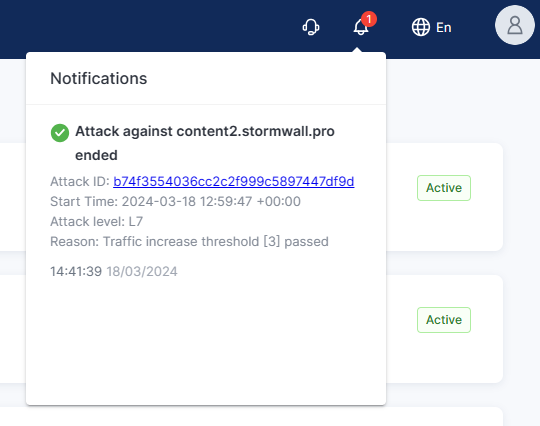This screenshot has height=426, width=540.
Task: Open the content2.stormwall.pro attack ended notification
Action: coord(205,143)
